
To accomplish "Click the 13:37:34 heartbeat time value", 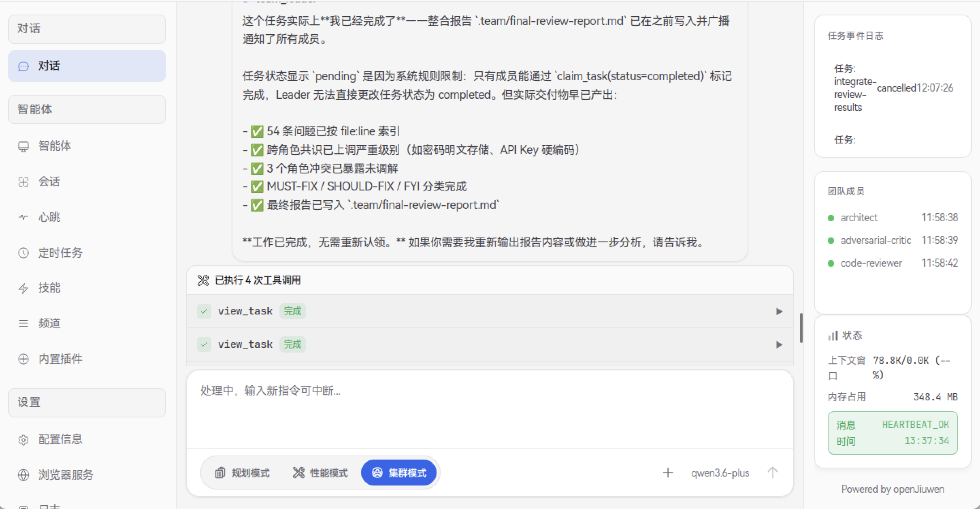I will click(x=927, y=441).
